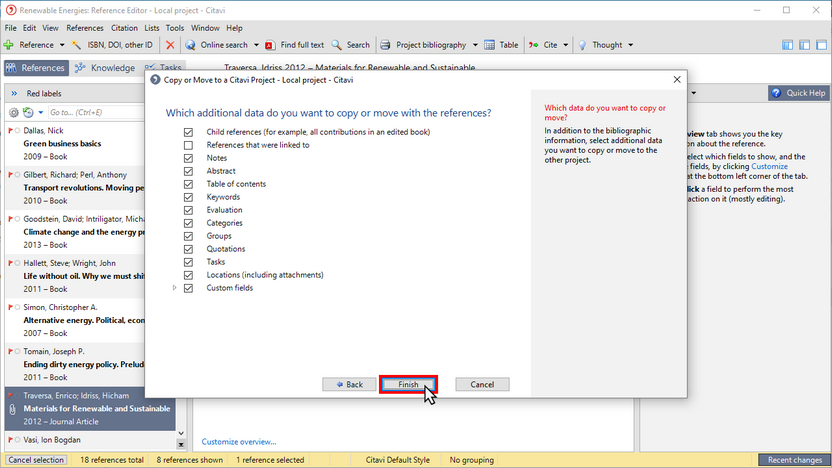832x468 pixels.
Task: Click the Thought lightbulb icon
Action: pos(582,45)
